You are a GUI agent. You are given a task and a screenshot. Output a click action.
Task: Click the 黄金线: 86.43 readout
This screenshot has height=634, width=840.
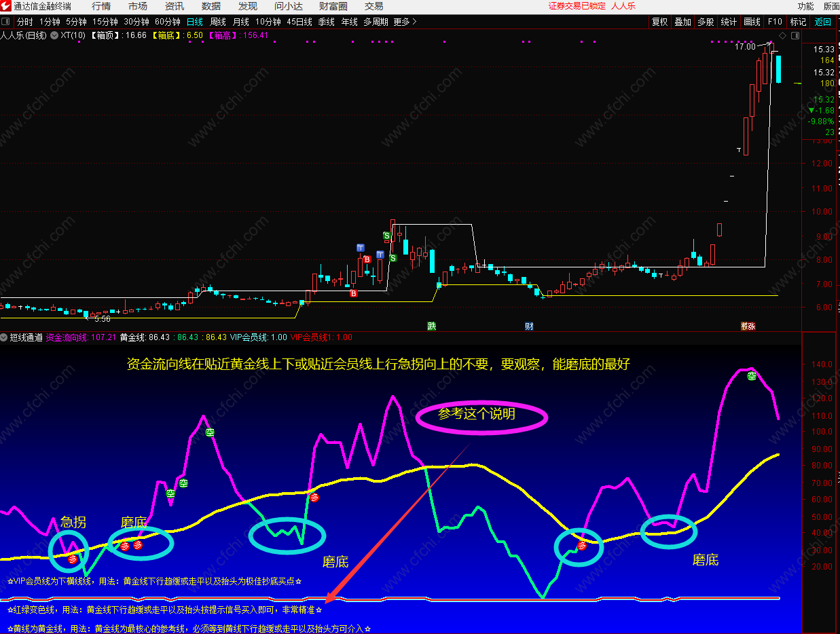tap(145, 337)
